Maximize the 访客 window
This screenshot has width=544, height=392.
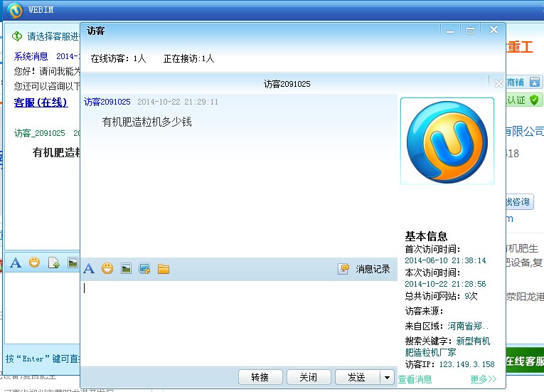point(470,31)
